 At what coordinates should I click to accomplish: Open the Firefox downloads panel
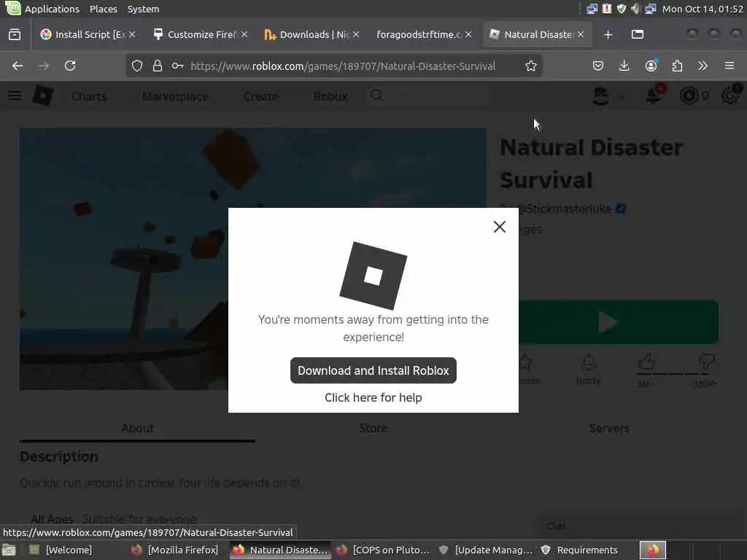pos(624,66)
